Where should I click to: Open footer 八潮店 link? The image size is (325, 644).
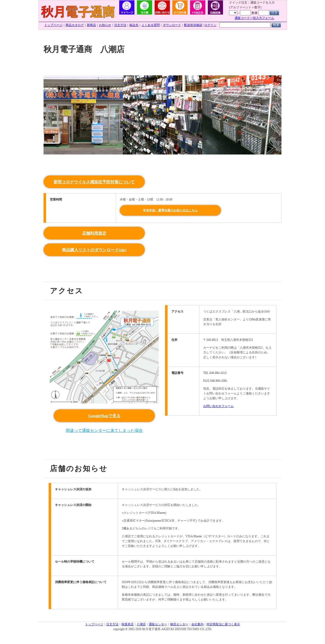point(141,624)
